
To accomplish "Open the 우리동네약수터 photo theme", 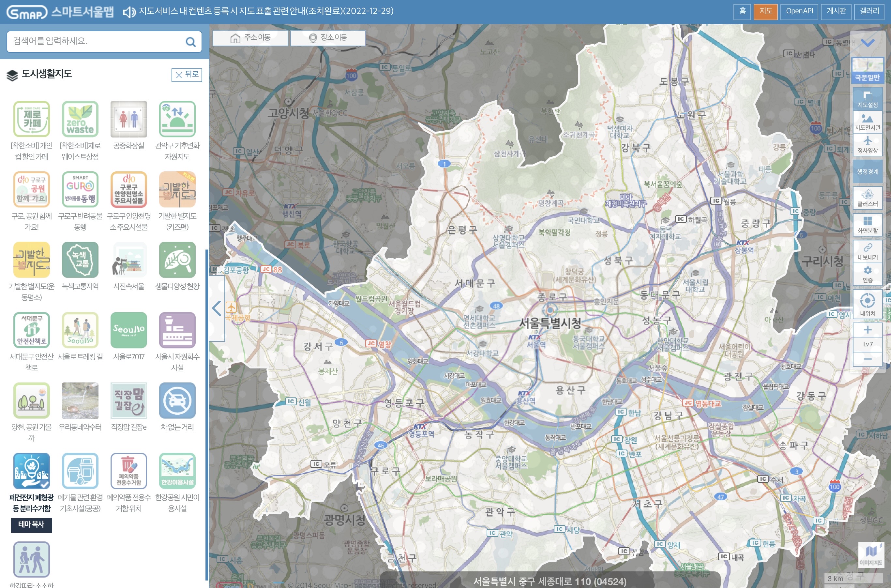I will (80, 400).
